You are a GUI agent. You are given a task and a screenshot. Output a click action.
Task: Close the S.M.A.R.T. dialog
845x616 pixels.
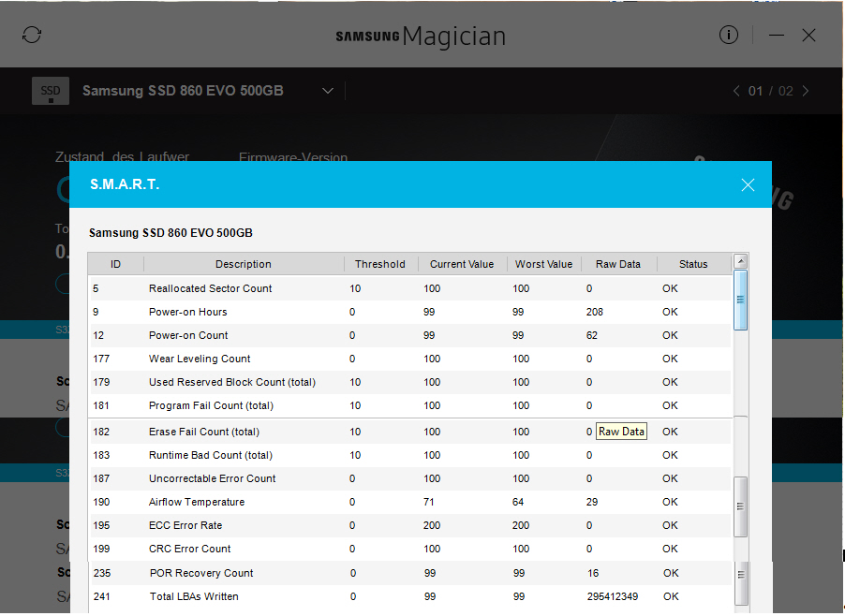click(748, 185)
